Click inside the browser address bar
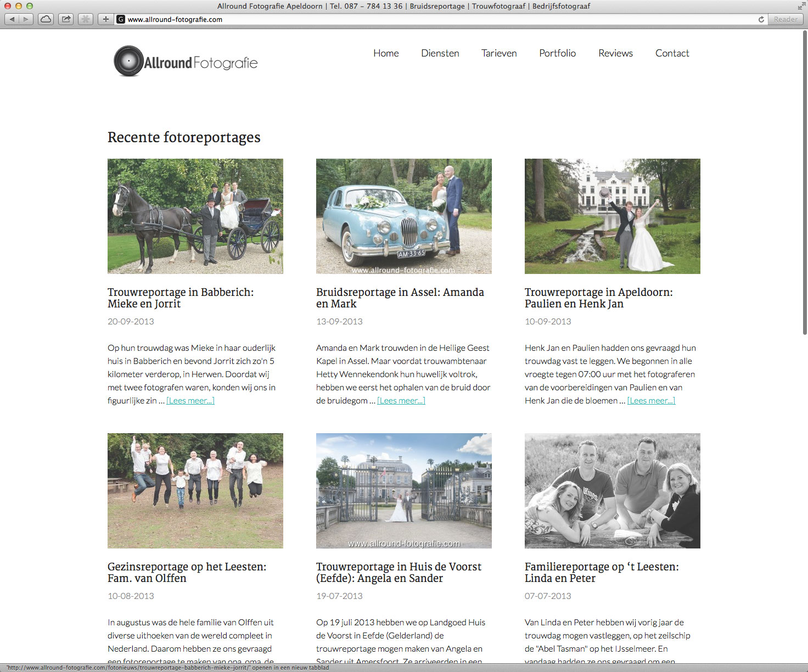 [384, 19]
